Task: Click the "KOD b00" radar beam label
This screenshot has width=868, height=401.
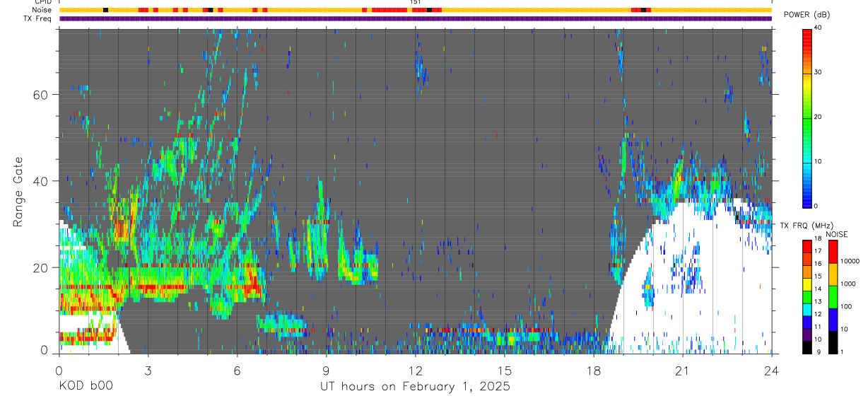Action: pos(86,387)
